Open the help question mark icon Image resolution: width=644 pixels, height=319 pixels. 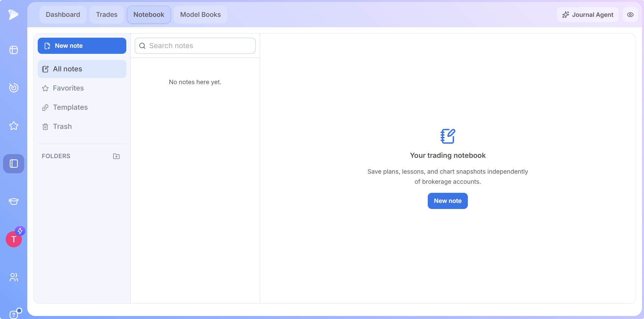[13, 314]
